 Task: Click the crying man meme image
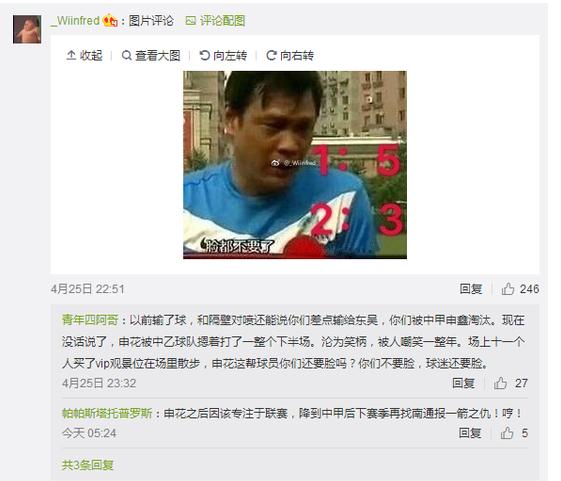[x=295, y=165]
